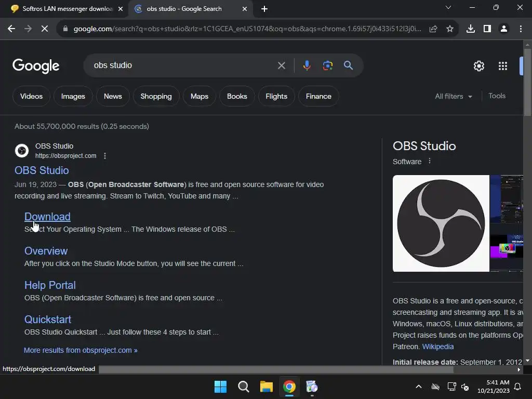Click the OBS screenshot thumbnail beside logo

[x=507, y=199]
